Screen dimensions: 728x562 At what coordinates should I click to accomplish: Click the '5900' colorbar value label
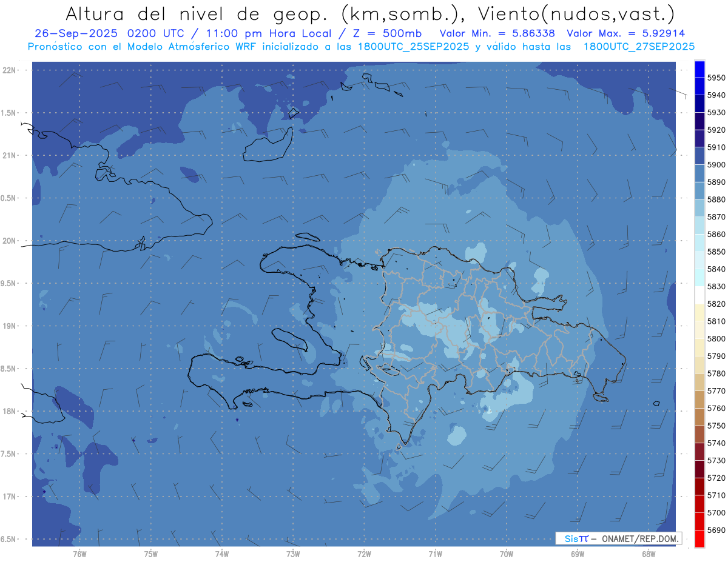(x=716, y=164)
